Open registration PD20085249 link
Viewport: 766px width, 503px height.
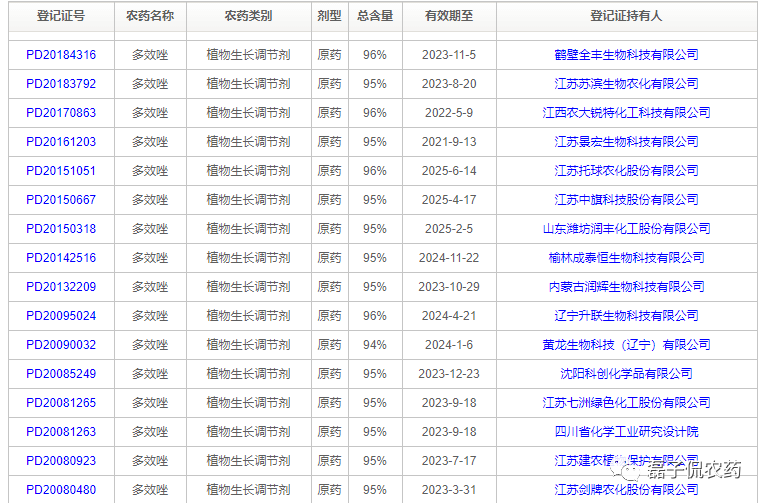61,374
